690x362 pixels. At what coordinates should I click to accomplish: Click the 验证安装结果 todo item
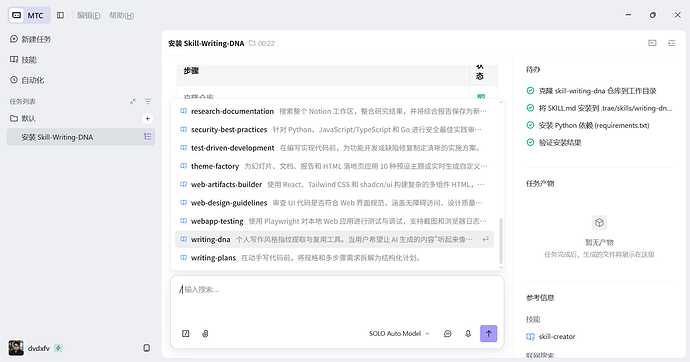[x=560, y=143]
